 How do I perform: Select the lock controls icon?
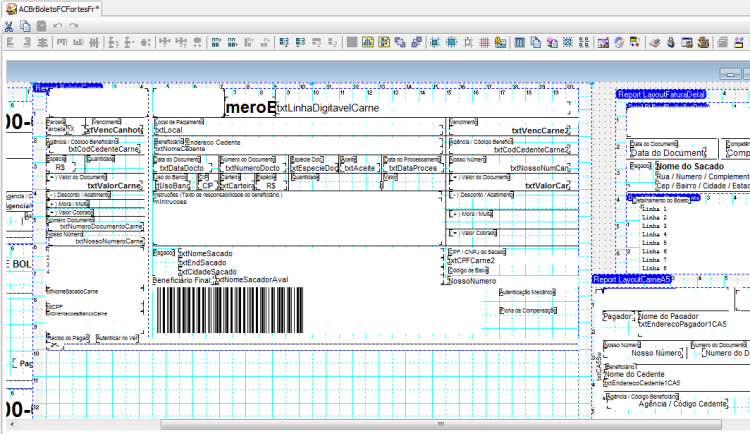click(x=500, y=43)
